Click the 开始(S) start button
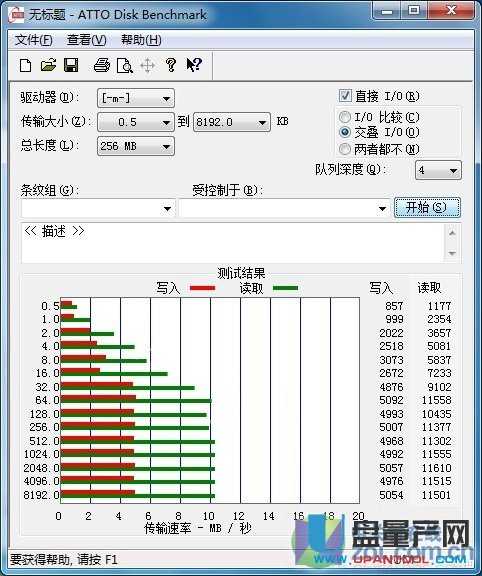Screen dimensions: 482x576 coord(427,208)
